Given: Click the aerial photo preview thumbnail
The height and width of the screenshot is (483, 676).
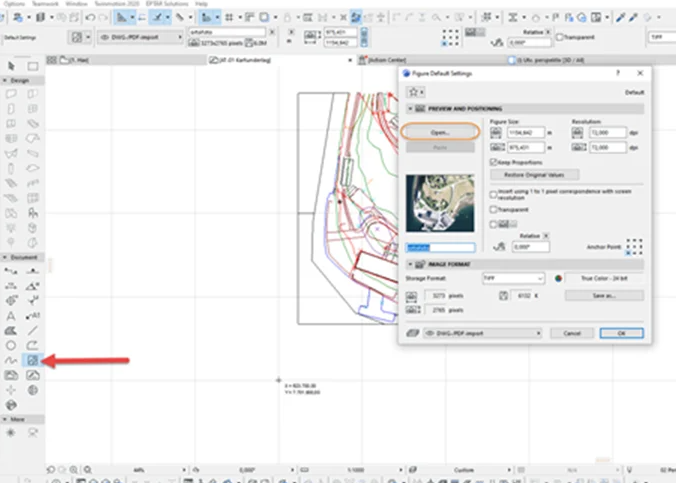Looking at the screenshot, I should (x=441, y=204).
